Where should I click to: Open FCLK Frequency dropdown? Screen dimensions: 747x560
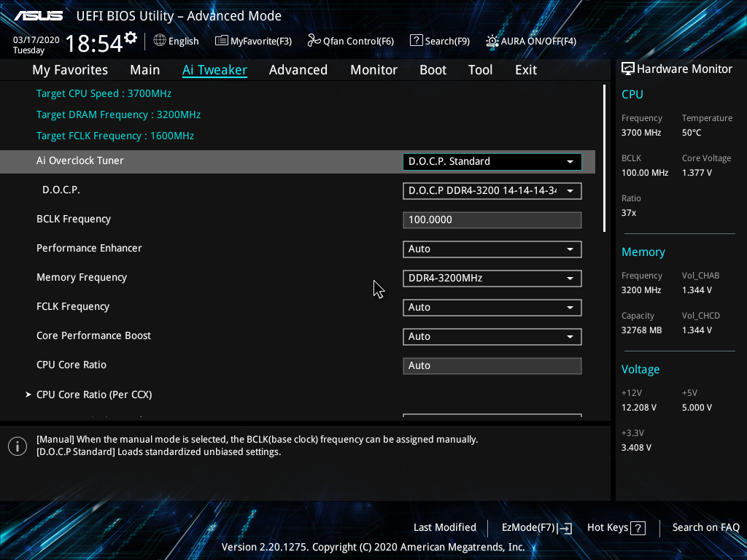(492, 308)
